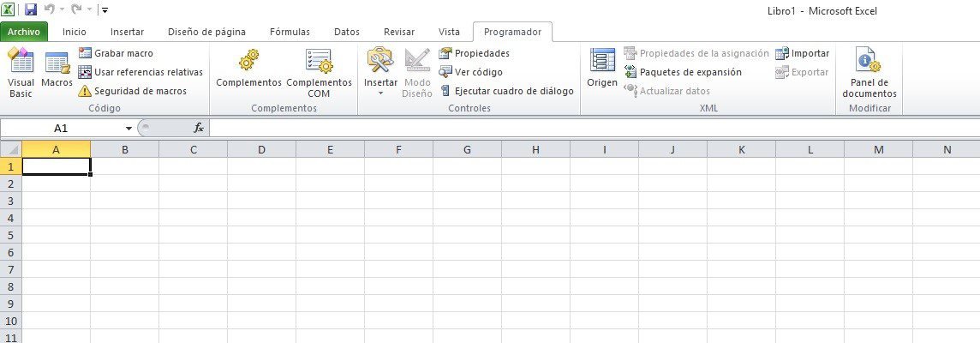Open Seguridad de macros settings
Viewport: 980px width, 343px height.
pyautogui.click(x=133, y=91)
